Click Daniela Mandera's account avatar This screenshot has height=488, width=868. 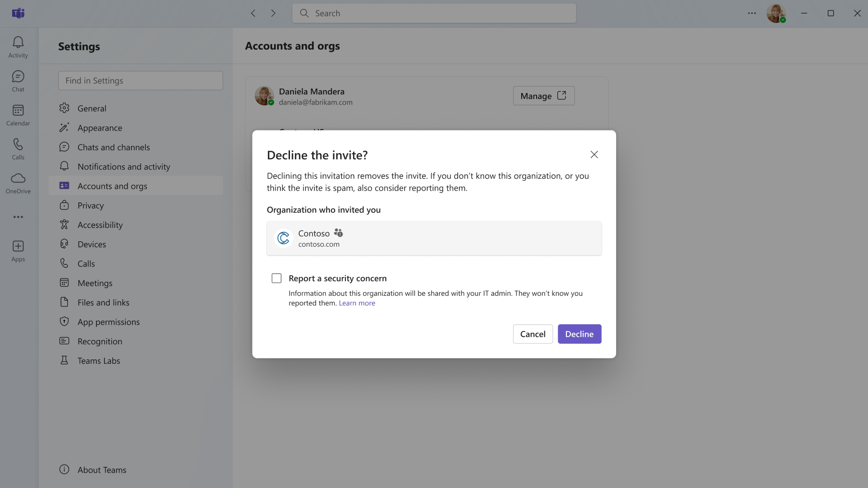(x=264, y=96)
